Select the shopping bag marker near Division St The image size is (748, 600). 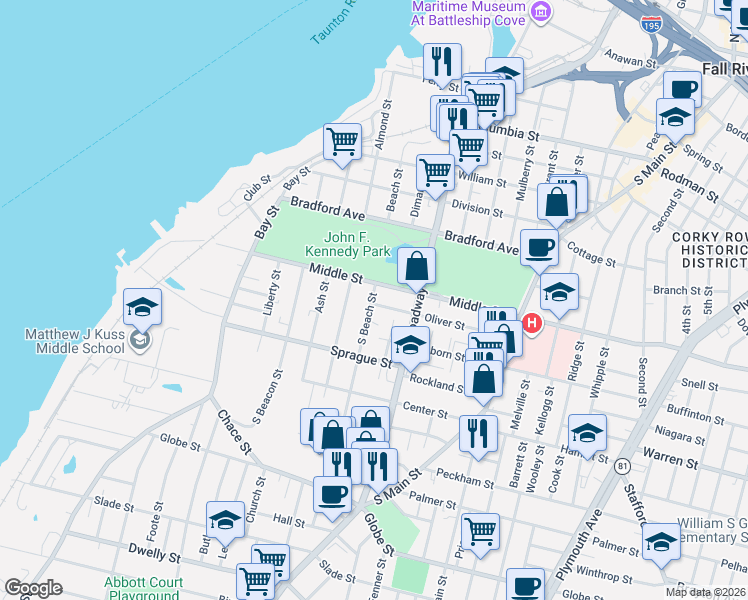(556, 202)
